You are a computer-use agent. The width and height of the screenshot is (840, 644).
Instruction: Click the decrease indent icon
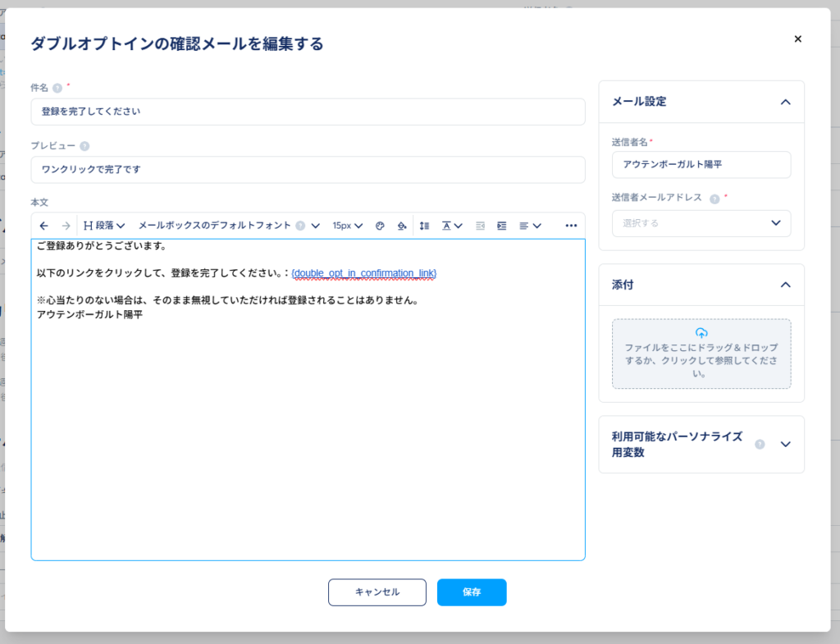coord(481,226)
